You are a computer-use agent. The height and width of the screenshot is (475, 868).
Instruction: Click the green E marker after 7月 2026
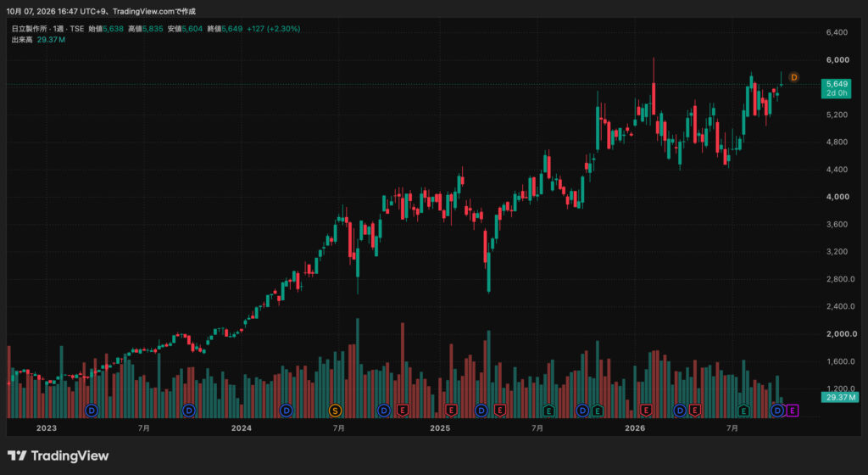(x=743, y=411)
